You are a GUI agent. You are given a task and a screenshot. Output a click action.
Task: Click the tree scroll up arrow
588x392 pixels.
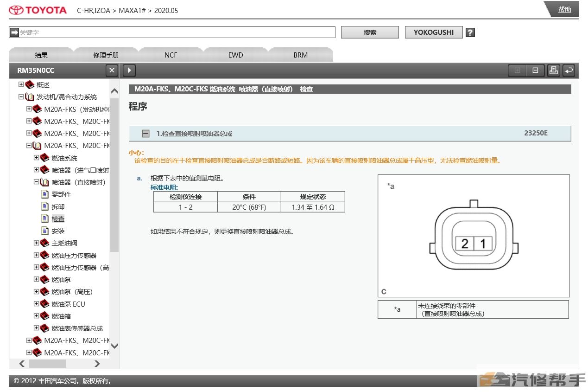114,91
